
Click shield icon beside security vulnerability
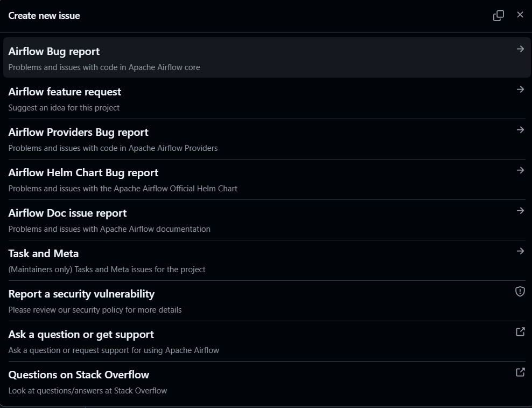pos(520,292)
